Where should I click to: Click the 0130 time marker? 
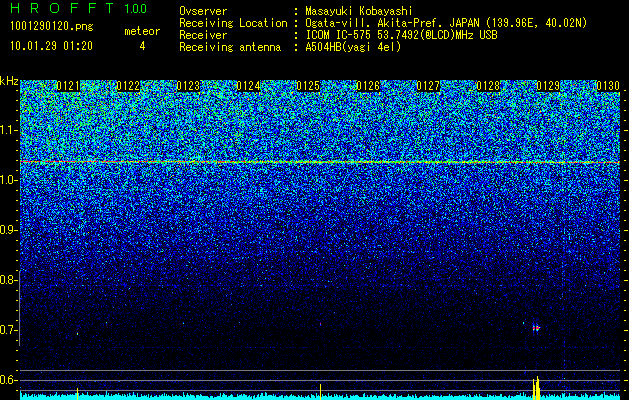pos(608,86)
